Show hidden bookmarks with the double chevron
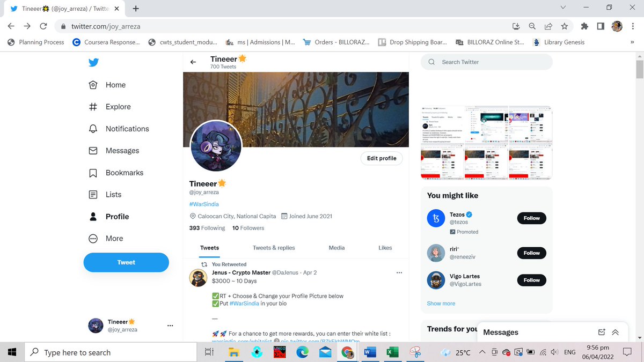The width and height of the screenshot is (644, 362). [633, 42]
